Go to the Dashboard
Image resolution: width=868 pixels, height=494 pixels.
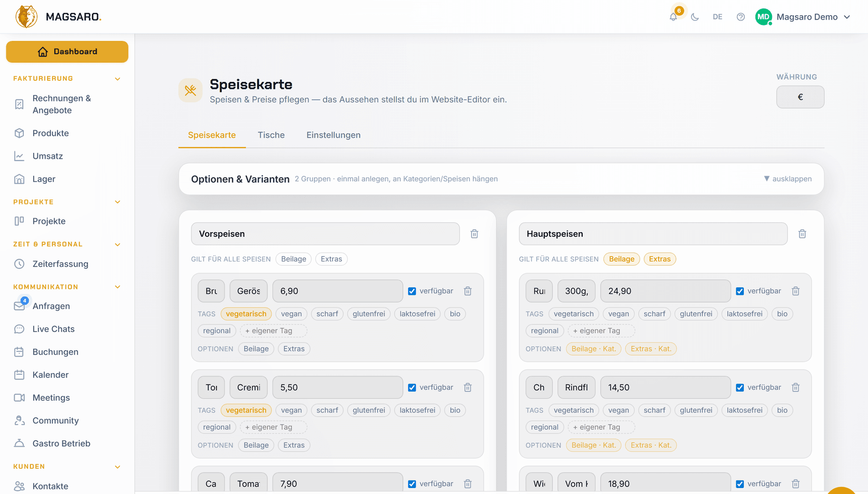[67, 52]
